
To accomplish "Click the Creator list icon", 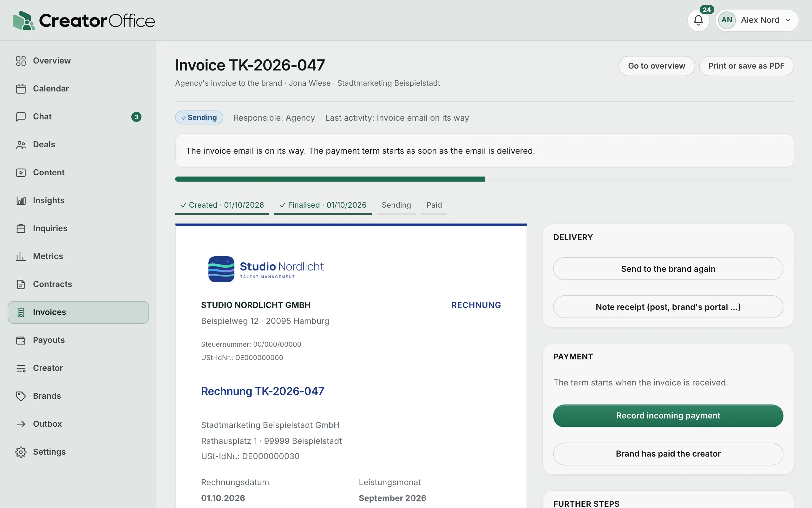I will [21, 368].
